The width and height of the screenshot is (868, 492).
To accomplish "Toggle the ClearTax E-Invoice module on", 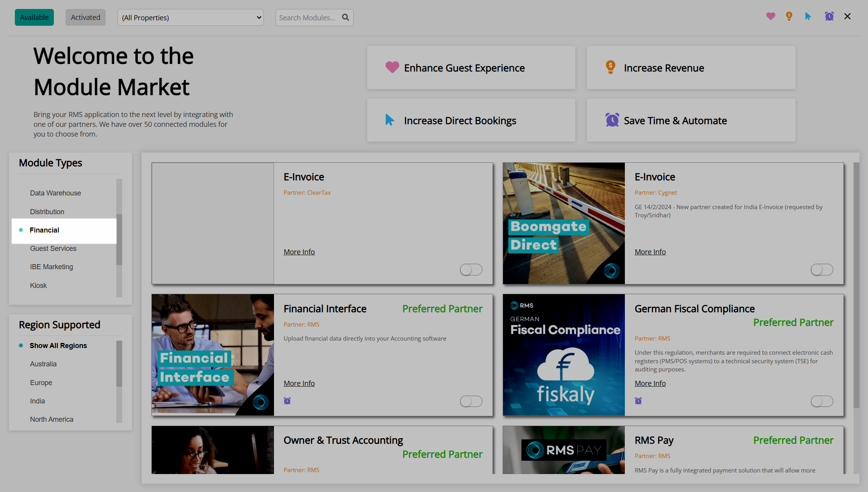I will tap(471, 270).
